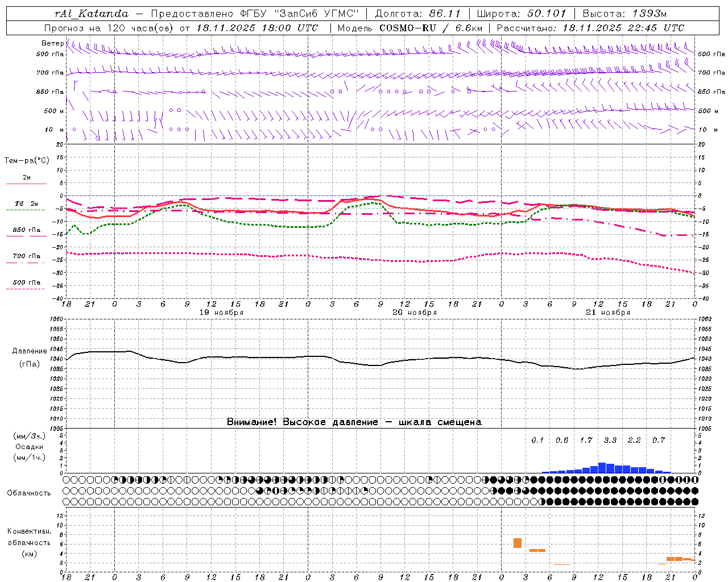Click the date label 19 ноября
Image resolution: width=728 pixels, height=582 pixels.
click(x=221, y=313)
